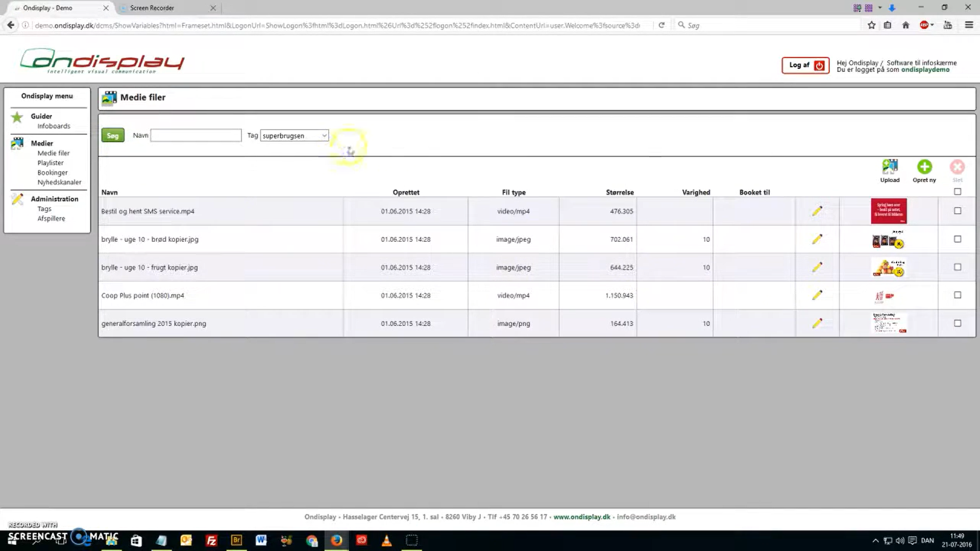Open VLC media player from the taskbar

coord(386,540)
